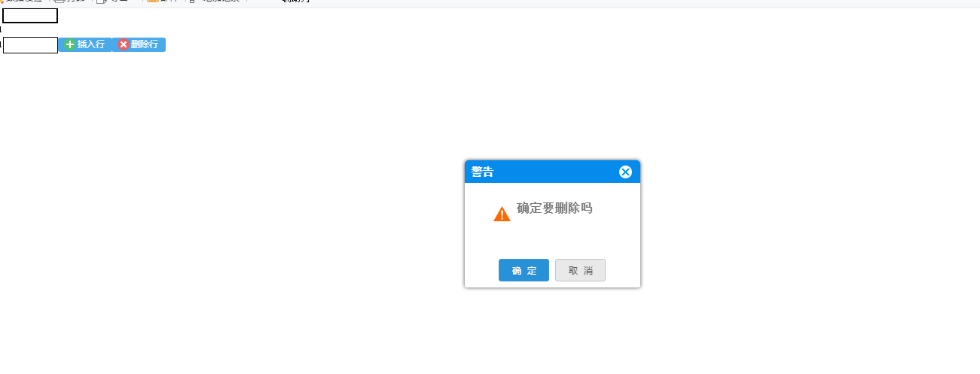Confirm deletion with 确定 button
This screenshot has height=374, width=980.
(x=524, y=270)
